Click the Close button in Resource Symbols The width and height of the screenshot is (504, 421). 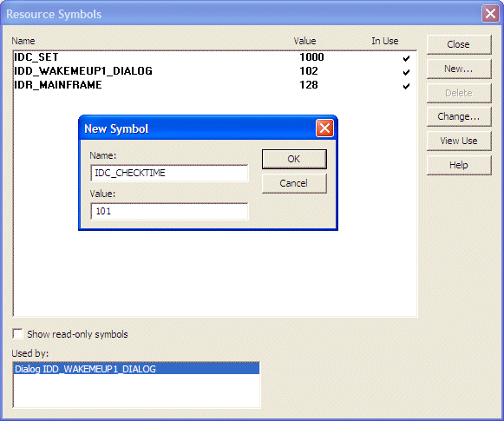(459, 44)
